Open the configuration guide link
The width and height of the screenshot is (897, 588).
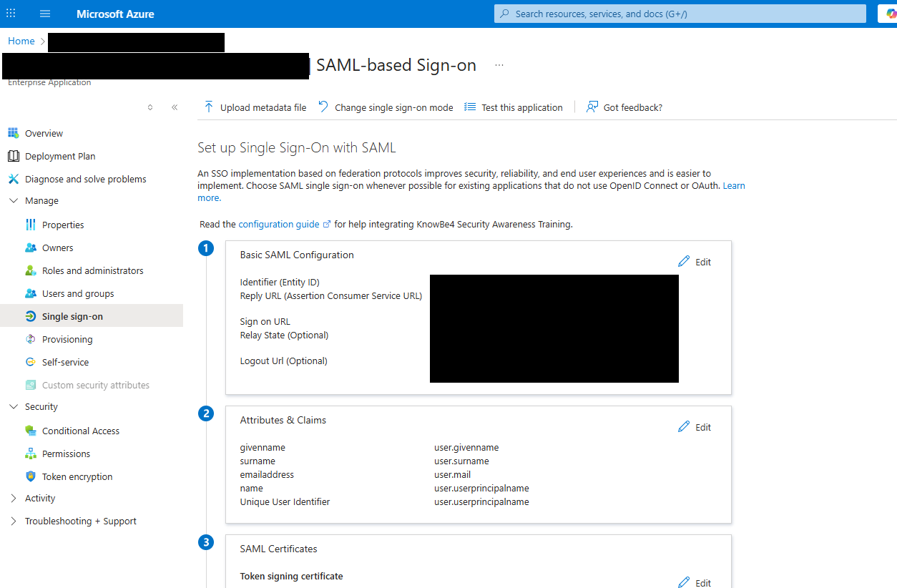[284, 224]
